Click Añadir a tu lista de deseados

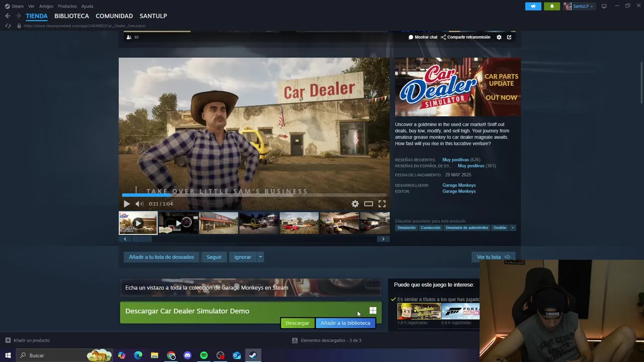pos(161,257)
